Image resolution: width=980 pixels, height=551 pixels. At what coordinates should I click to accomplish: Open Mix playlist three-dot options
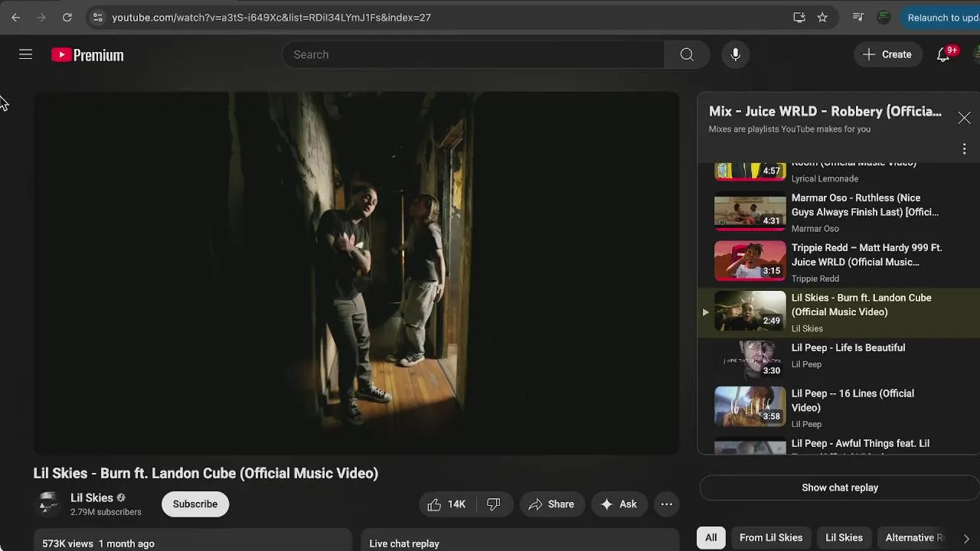click(x=964, y=149)
